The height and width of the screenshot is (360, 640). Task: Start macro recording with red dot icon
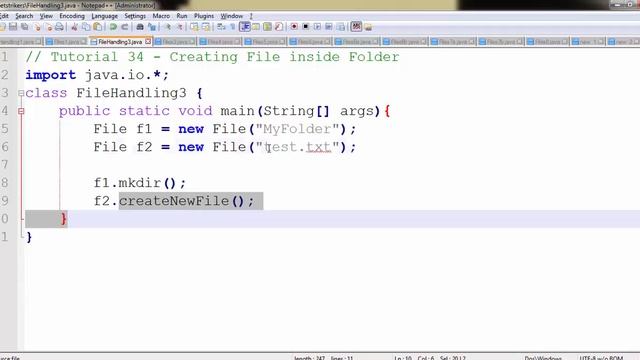click(294, 27)
